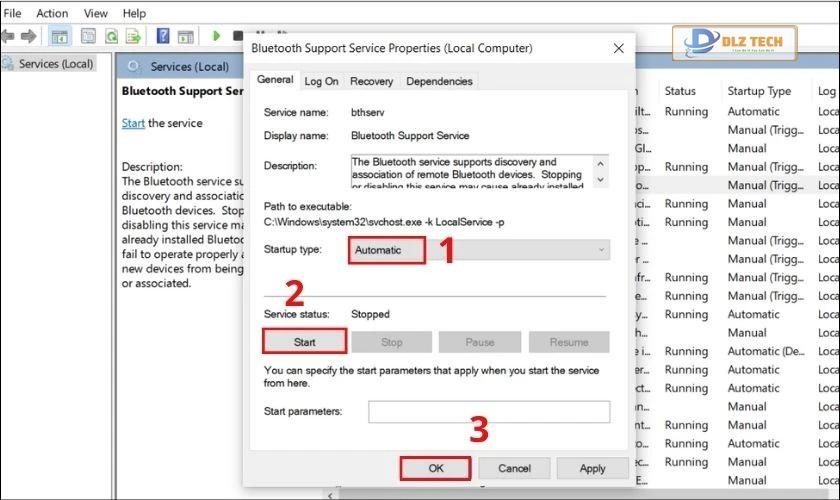This screenshot has width=840, height=500.
Task: Click the Properties toolbar icon
Action: [x=88, y=36]
